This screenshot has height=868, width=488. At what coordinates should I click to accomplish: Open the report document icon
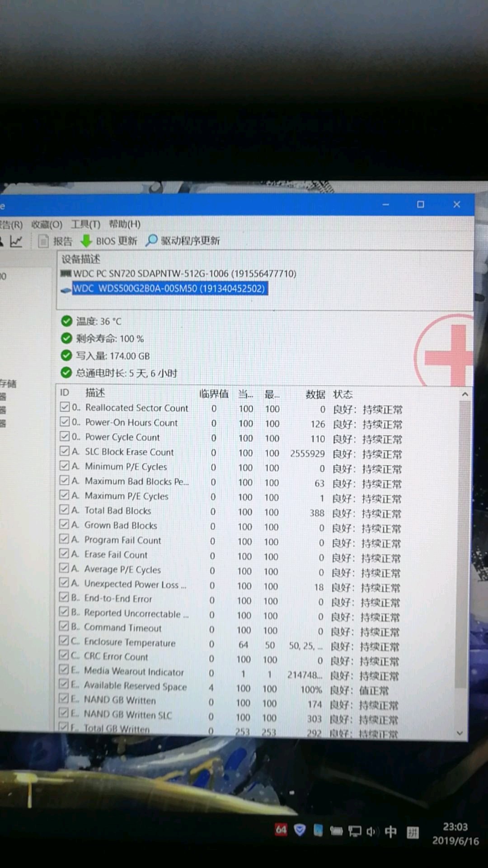[x=43, y=241]
